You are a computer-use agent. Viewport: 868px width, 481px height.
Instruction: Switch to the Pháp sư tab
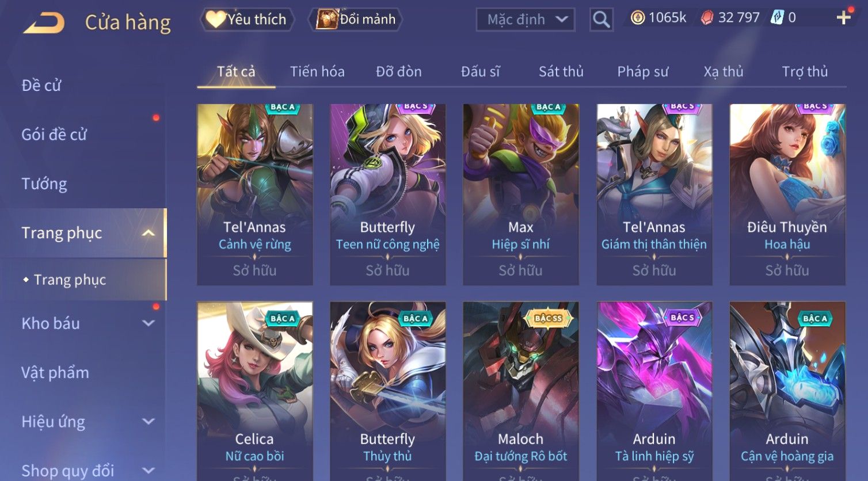(x=643, y=71)
